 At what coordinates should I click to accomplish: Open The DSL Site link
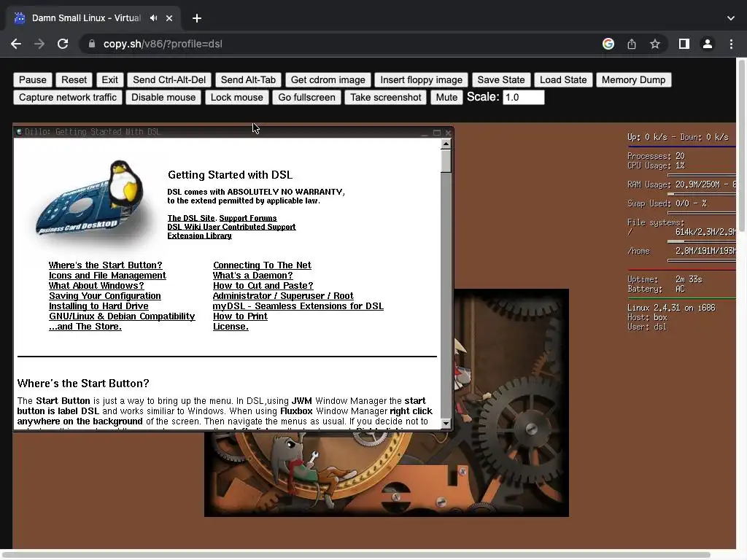coord(191,218)
